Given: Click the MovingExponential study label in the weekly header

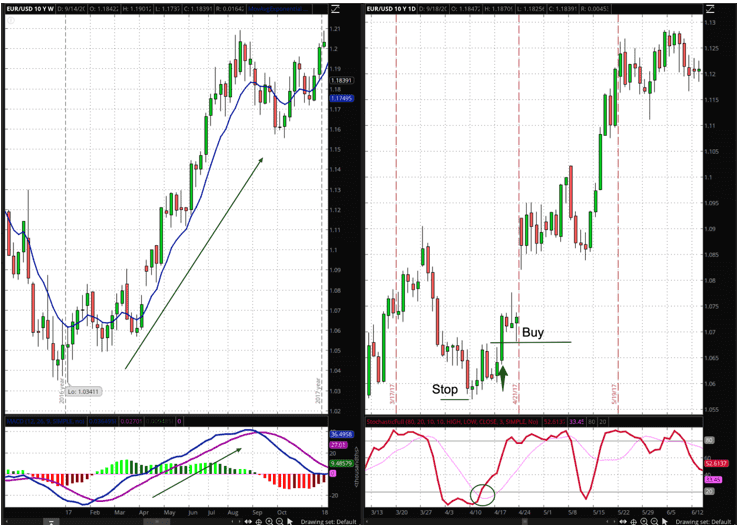Looking at the screenshot, I should tap(279, 9).
